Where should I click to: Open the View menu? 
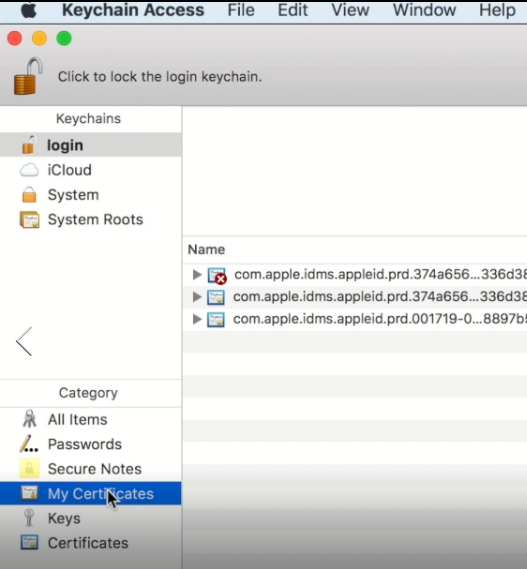click(x=350, y=10)
